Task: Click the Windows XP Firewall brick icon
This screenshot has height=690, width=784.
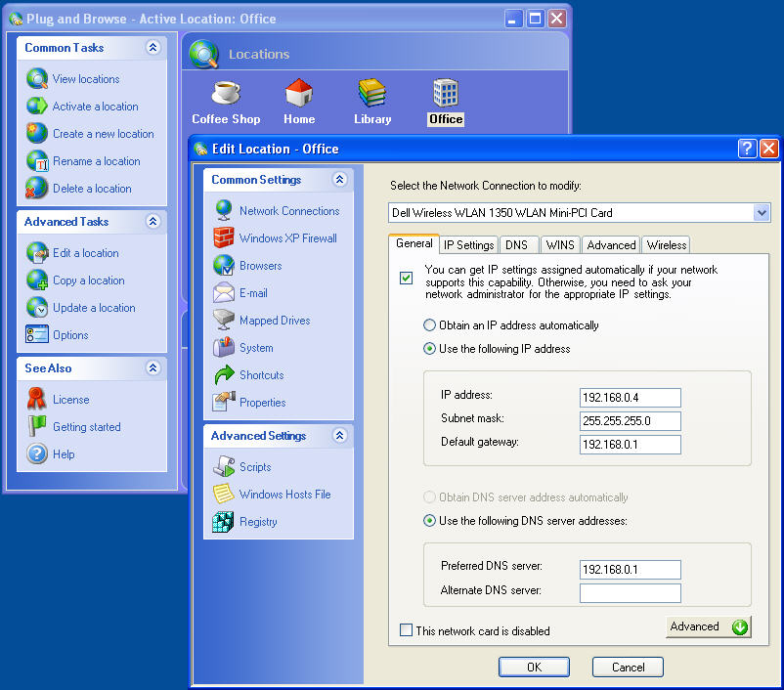Action: 224,238
